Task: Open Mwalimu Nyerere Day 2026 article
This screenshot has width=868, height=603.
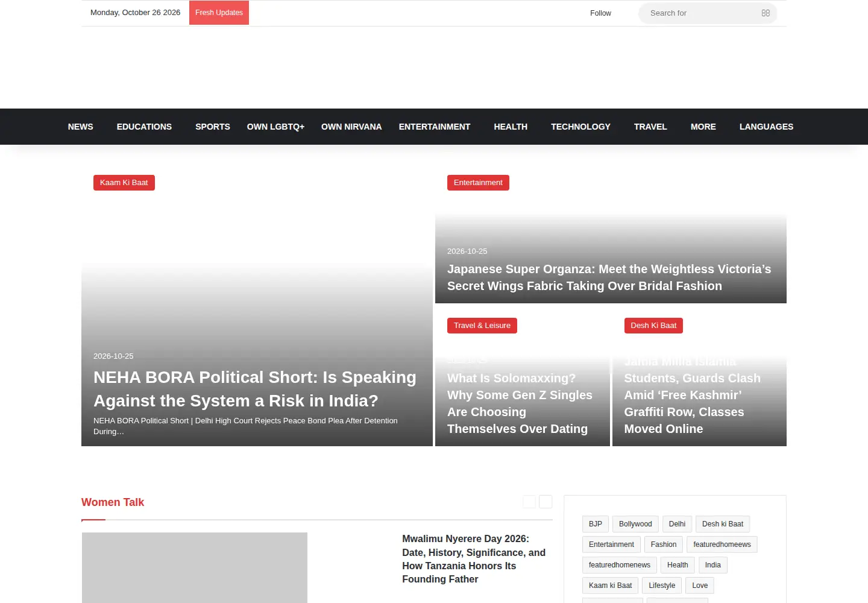Action: click(474, 559)
